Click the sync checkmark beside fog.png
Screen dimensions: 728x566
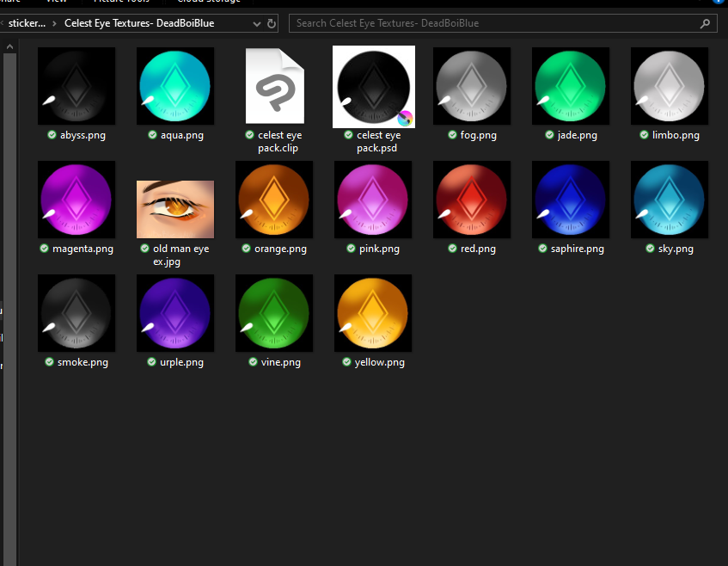(452, 135)
